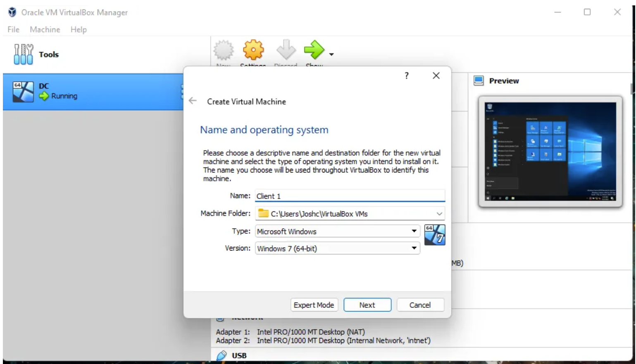The width and height of the screenshot is (636, 364).
Task: Close the Create Virtual Machine dialog
Action: (x=436, y=76)
